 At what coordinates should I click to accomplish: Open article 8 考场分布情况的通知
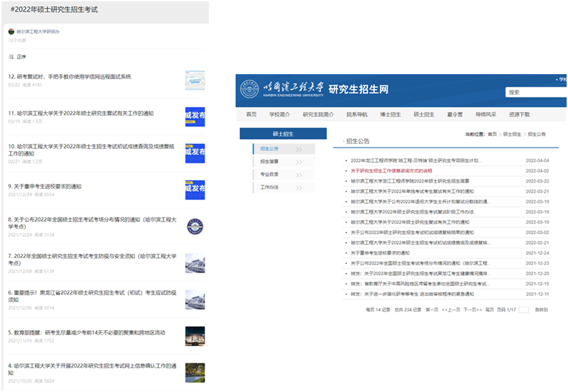(92, 223)
